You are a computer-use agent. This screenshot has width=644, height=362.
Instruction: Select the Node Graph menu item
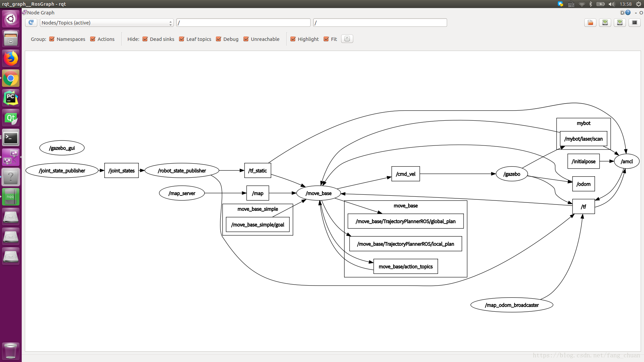click(40, 12)
